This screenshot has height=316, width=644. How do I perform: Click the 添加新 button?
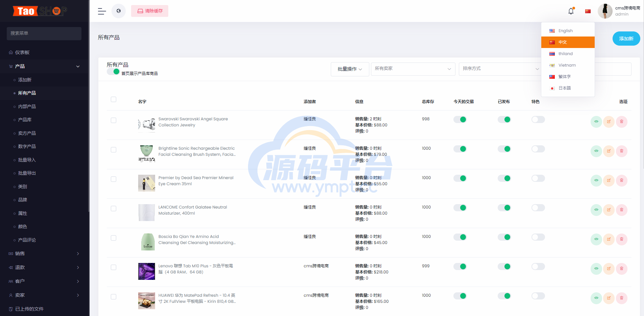click(x=626, y=39)
